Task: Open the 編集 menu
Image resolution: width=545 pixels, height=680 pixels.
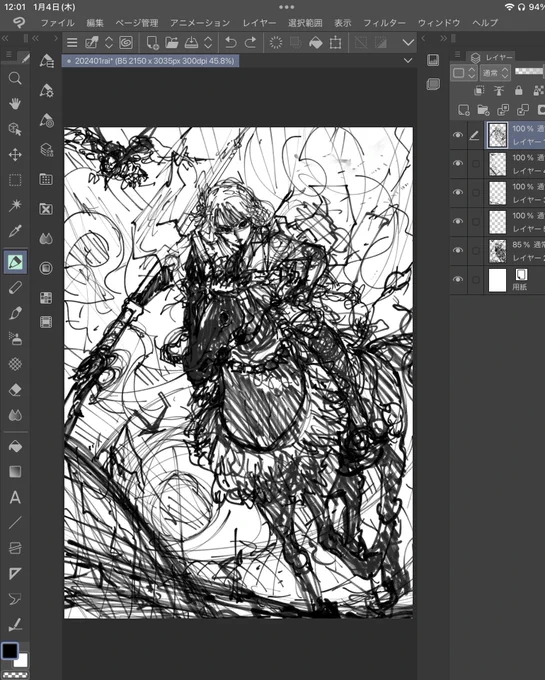Action: (95, 23)
